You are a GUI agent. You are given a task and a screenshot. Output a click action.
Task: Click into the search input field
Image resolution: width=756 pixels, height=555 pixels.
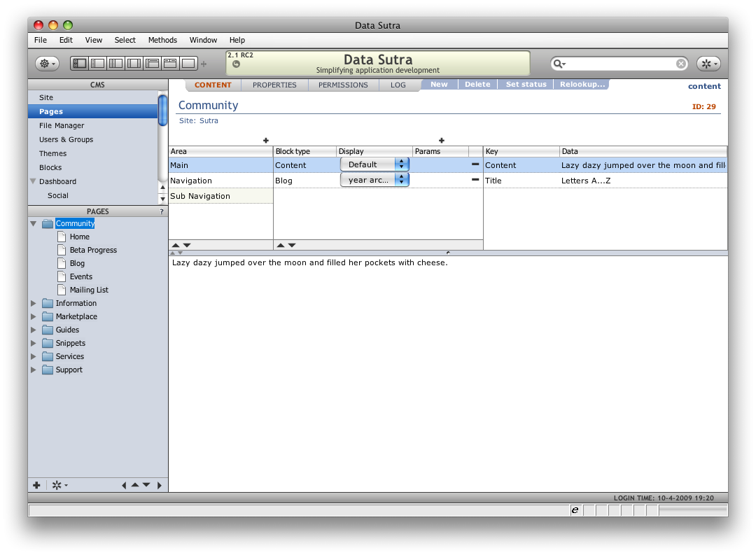pyautogui.click(x=620, y=64)
